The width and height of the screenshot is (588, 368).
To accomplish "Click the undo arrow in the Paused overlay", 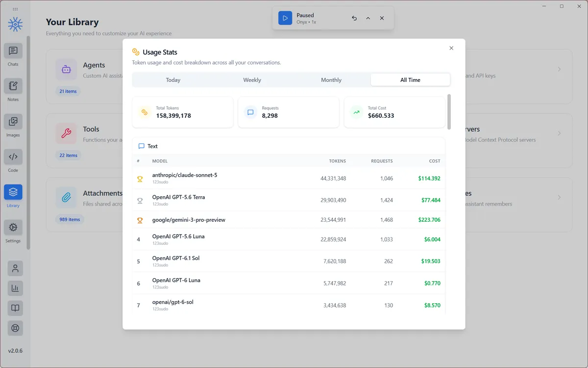I will pyautogui.click(x=354, y=18).
